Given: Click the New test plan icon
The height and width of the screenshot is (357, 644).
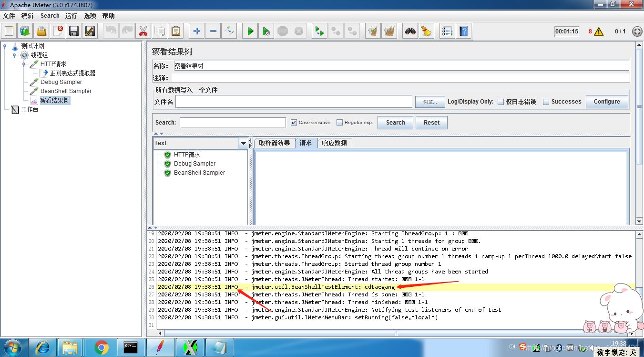Looking at the screenshot, I should 9,31.
